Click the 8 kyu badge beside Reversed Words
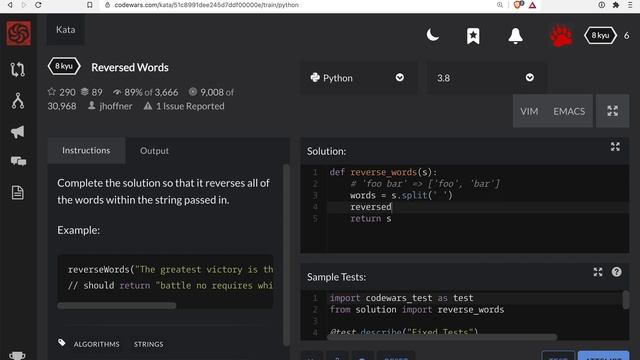Viewport: 640px width, 360px height. pyautogui.click(x=64, y=66)
